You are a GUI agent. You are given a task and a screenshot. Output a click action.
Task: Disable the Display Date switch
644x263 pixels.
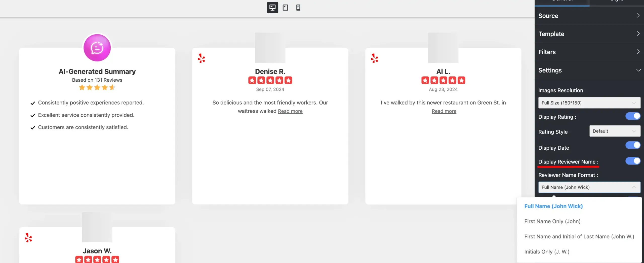point(633,145)
